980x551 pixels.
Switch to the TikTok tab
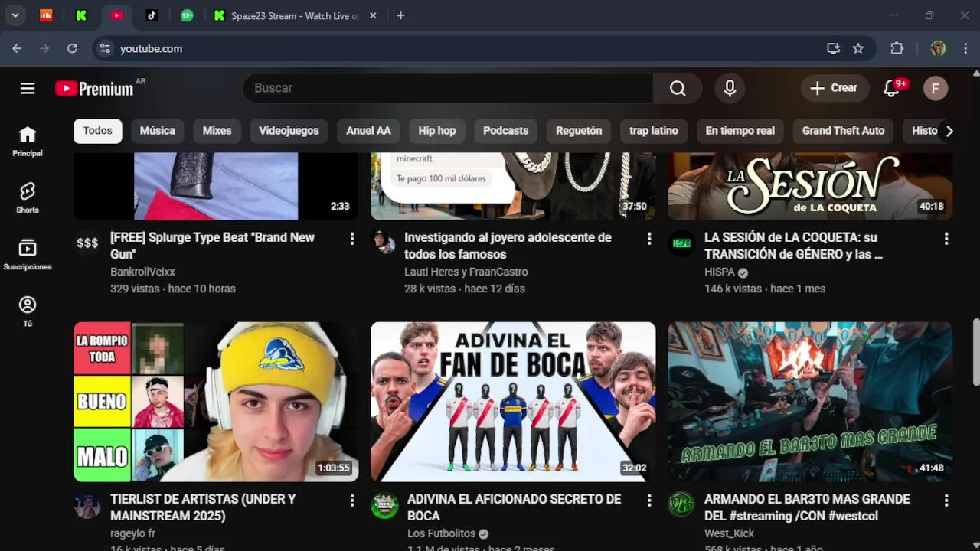[152, 15]
